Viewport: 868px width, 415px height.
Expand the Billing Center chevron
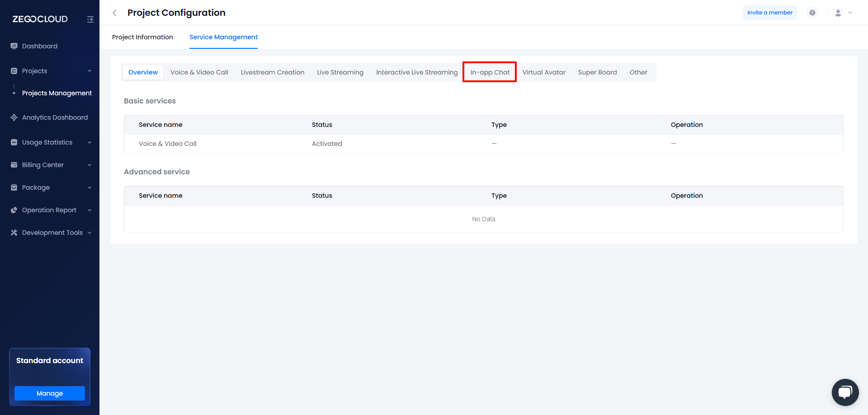point(90,165)
